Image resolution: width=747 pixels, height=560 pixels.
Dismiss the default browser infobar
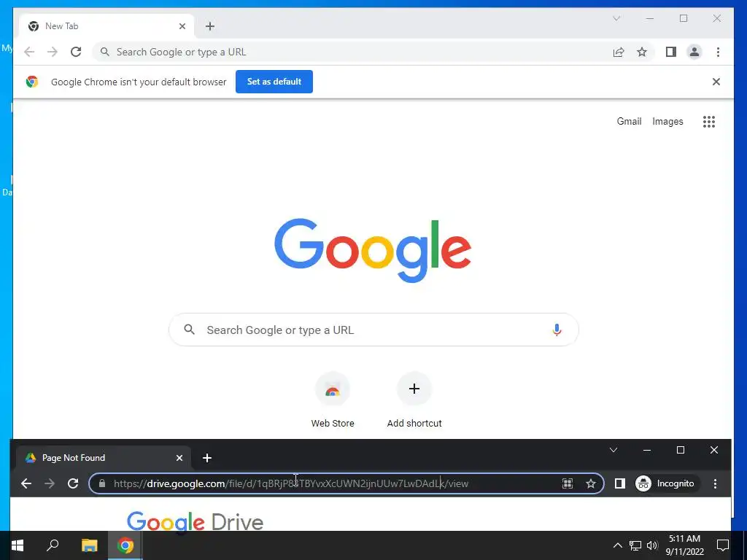(x=716, y=82)
